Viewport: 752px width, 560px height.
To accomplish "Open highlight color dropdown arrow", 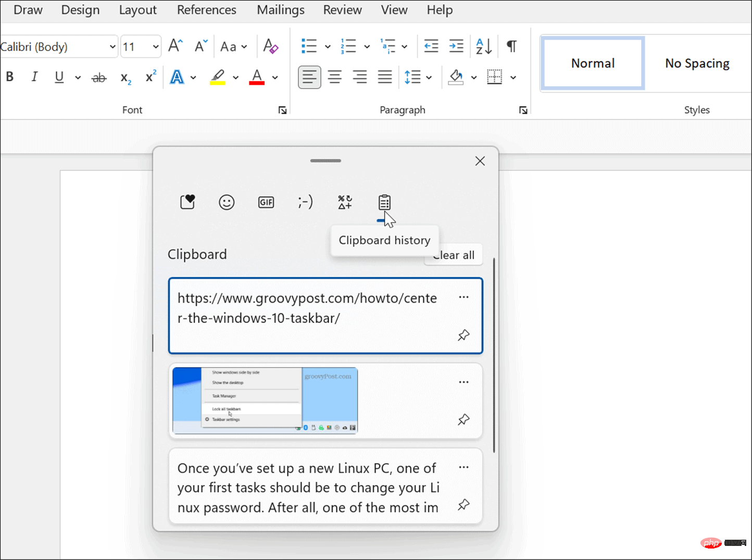I will (235, 78).
